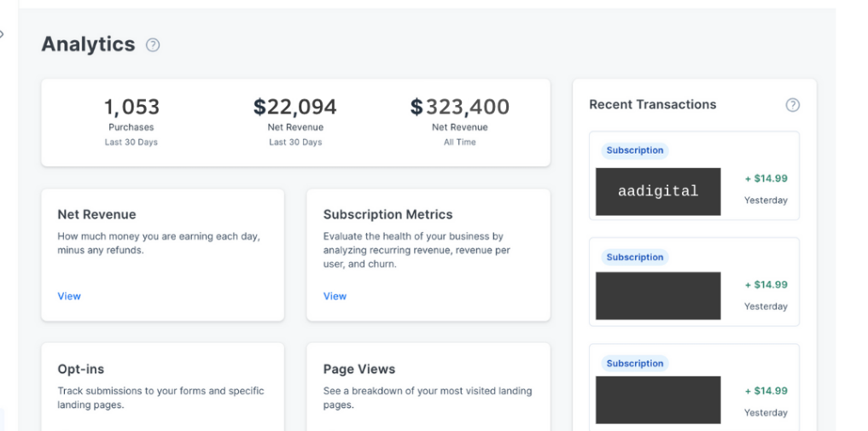Viewport: 868px width, 431px height.
Task: Click the aadigital transaction thumbnail
Action: tap(658, 191)
